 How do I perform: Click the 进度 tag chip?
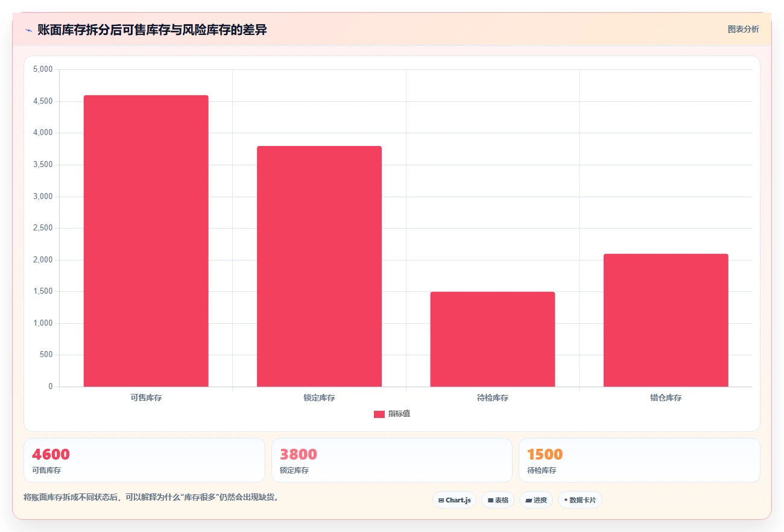(x=536, y=500)
